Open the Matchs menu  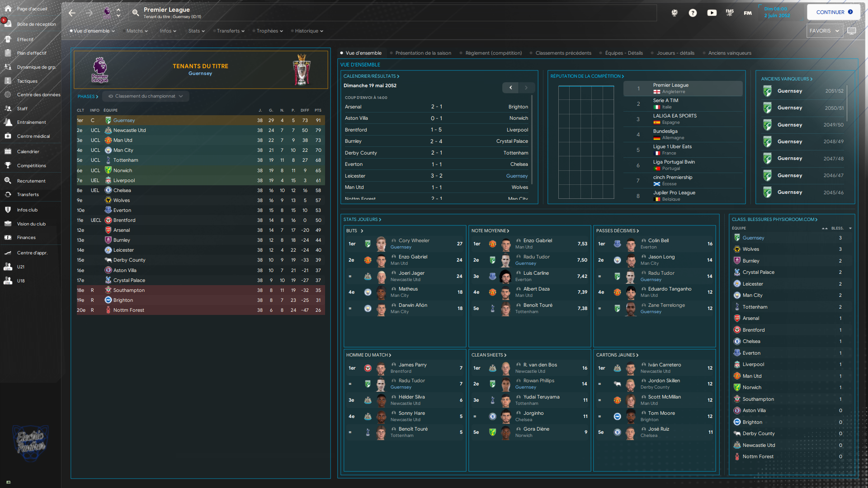tap(137, 31)
